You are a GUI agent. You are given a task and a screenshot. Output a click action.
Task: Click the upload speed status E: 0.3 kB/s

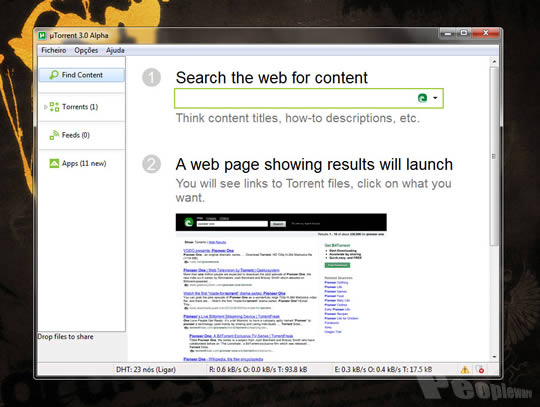click(383, 369)
